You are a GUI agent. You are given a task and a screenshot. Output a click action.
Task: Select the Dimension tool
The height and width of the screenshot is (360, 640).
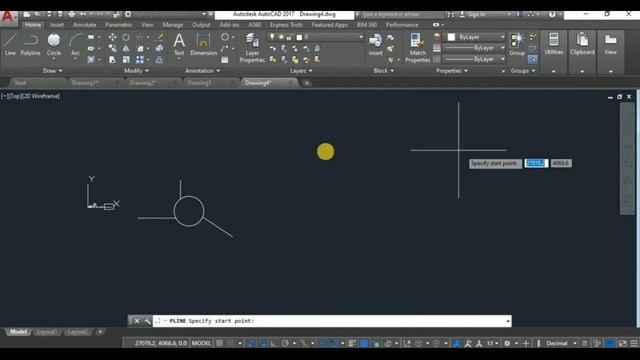pyautogui.click(x=203, y=44)
